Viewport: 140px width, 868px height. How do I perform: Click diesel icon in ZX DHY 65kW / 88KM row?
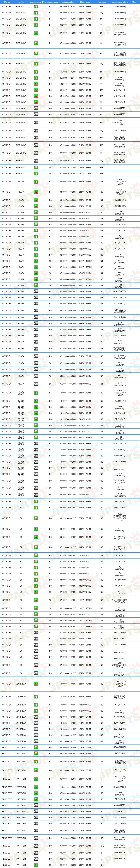[x=36, y=674]
